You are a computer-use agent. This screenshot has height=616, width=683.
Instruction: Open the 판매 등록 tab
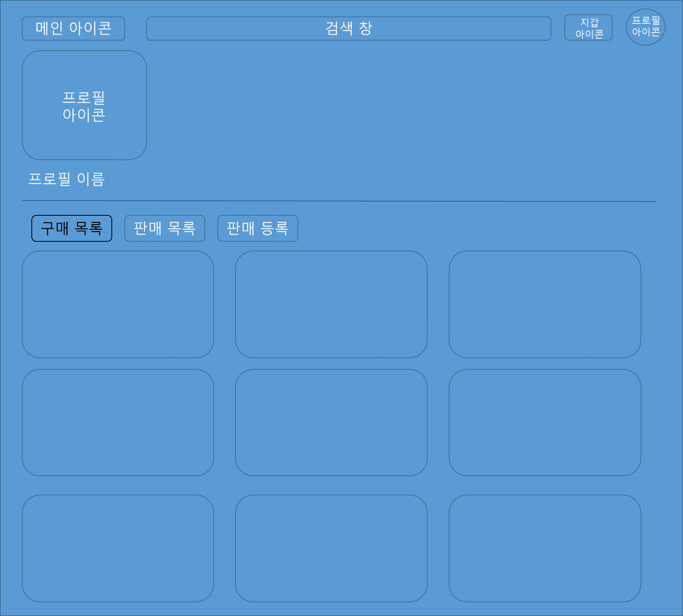(257, 228)
